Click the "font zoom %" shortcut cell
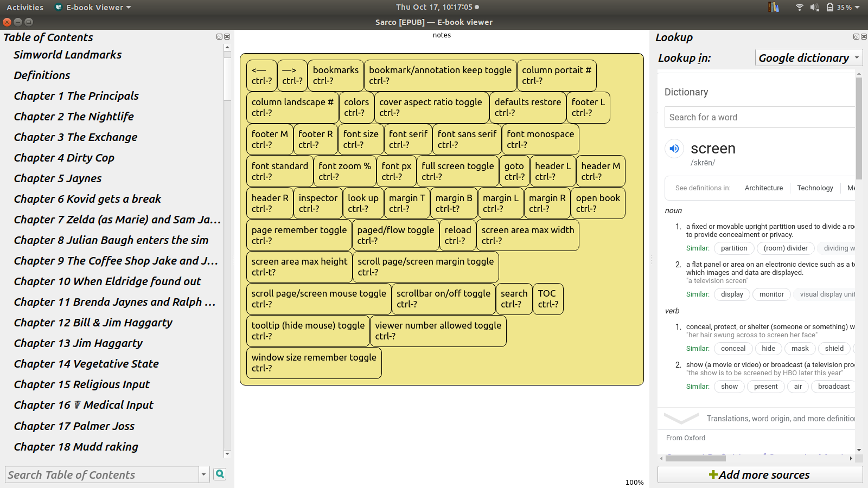Screen dimensions: 868x488 (344, 171)
